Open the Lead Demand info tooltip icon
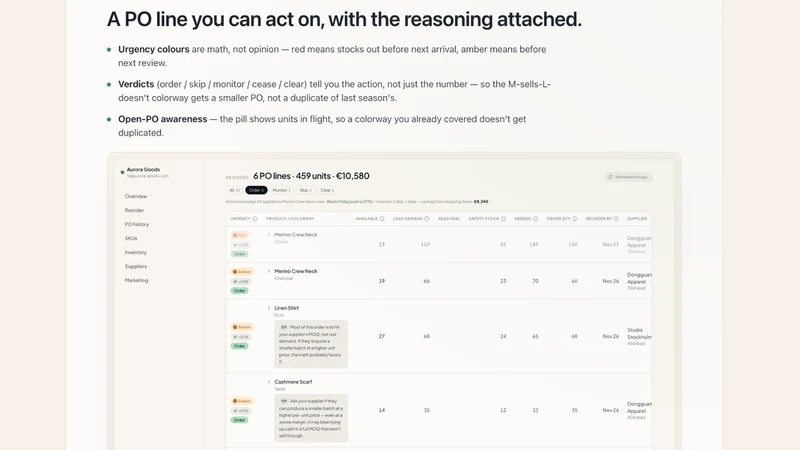Screen dimensions: 800x450 coord(427,219)
